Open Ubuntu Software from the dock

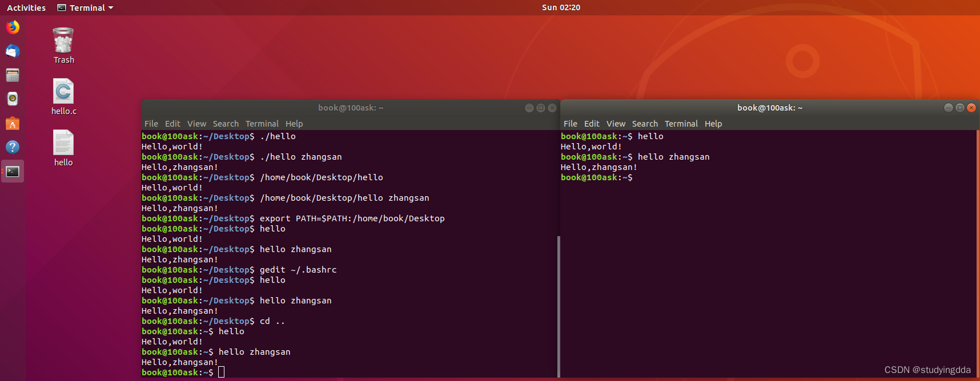pos(13,123)
